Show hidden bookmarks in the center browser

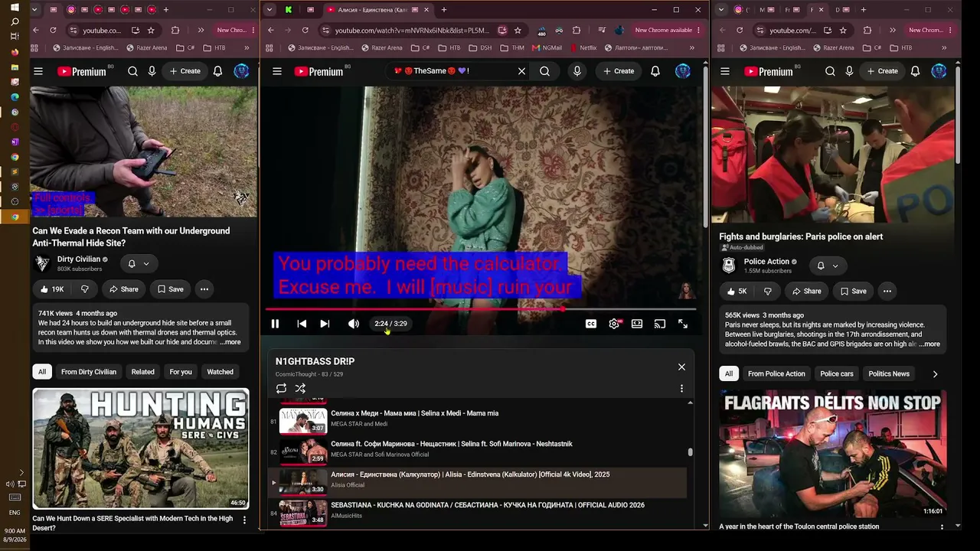click(692, 47)
